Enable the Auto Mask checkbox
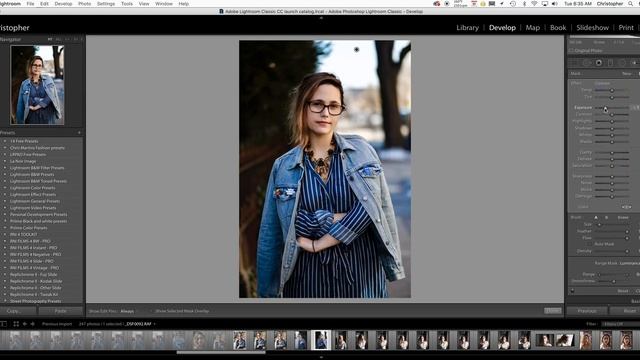 (590, 244)
